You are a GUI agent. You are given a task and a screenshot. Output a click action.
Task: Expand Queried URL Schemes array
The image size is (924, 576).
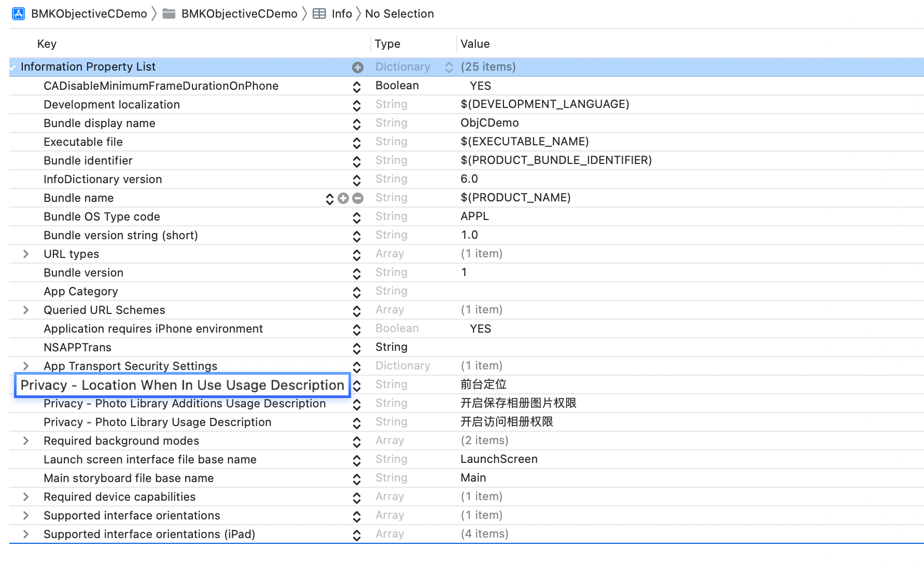point(26,310)
